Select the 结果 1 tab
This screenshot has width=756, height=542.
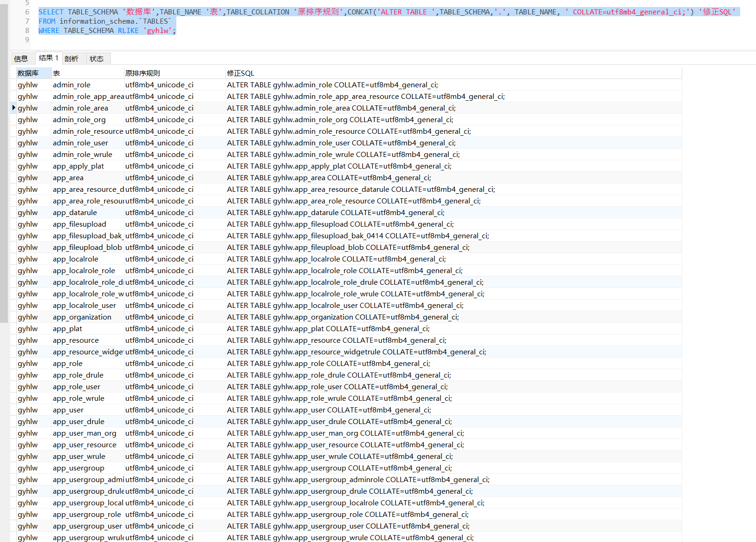click(x=49, y=58)
